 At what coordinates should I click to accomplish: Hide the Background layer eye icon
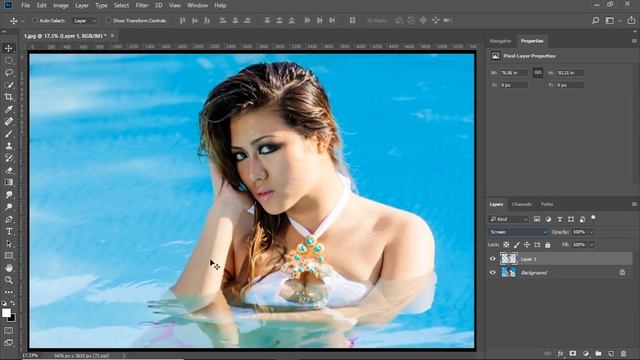click(493, 273)
